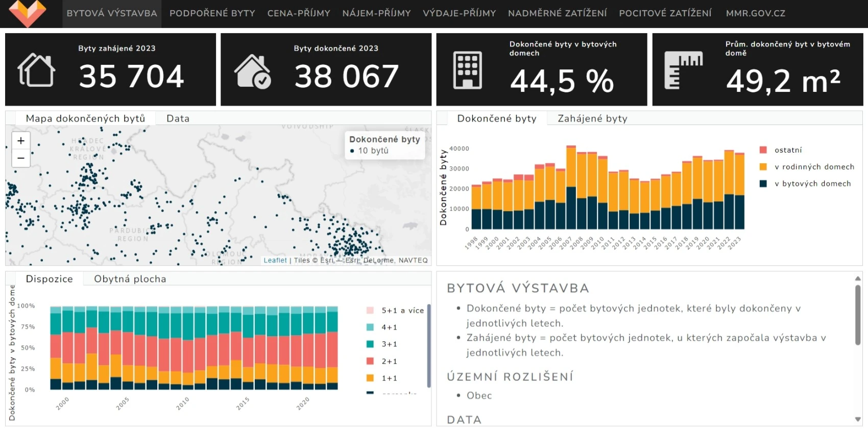Click the info panel scroll up arrow
The width and height of the screenshot is (868, 431).
point(858,278)
